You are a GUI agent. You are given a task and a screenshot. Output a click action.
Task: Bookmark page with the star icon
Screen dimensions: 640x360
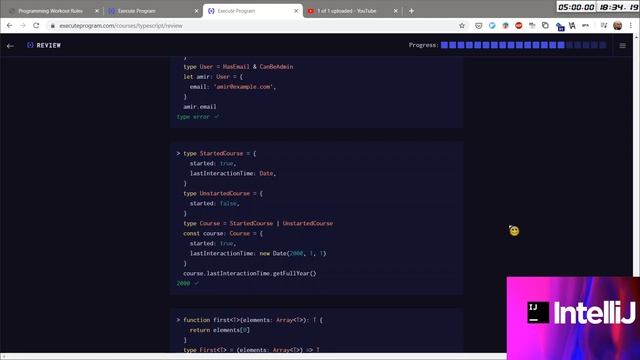click(x=462, y=26)
